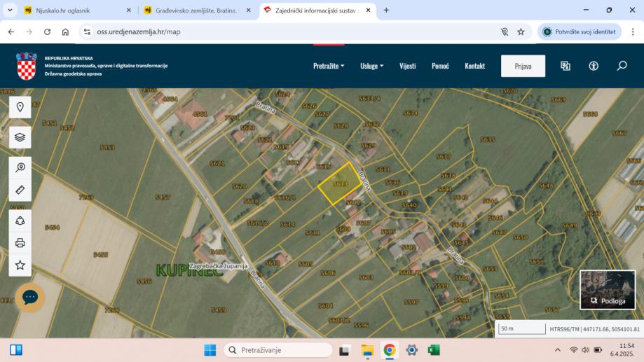Open the map layers panel icon
Image resolution: width=644 pixels, height=362 pixels.
(x=20, y=137)
